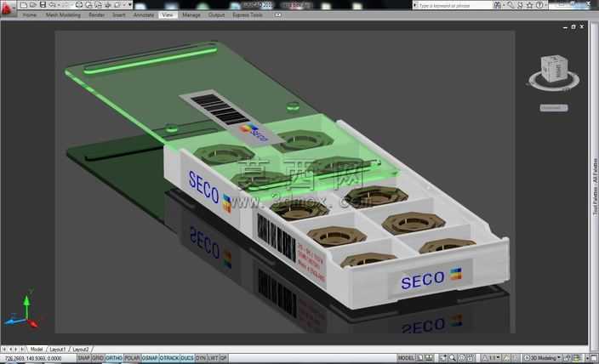Click the ShowMotion icon in the status bar
This screenshot has width=599, height=364.
(471, 358)
